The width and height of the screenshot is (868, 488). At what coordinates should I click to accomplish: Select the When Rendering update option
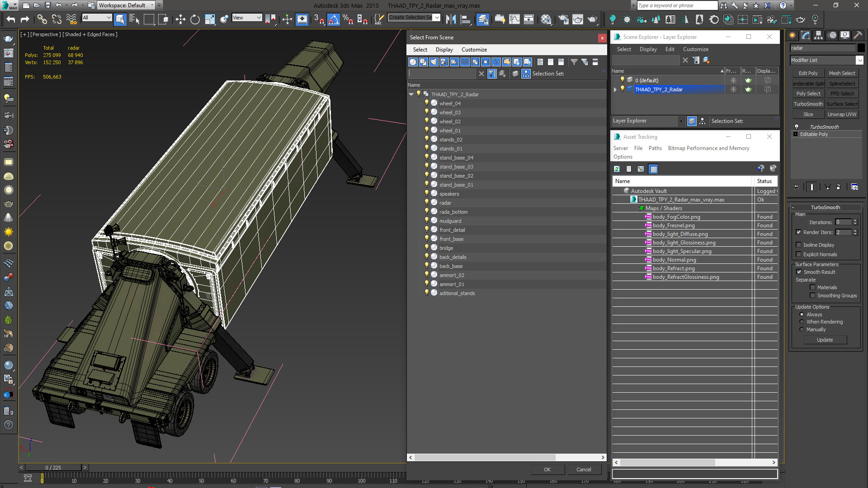(802, 322)
